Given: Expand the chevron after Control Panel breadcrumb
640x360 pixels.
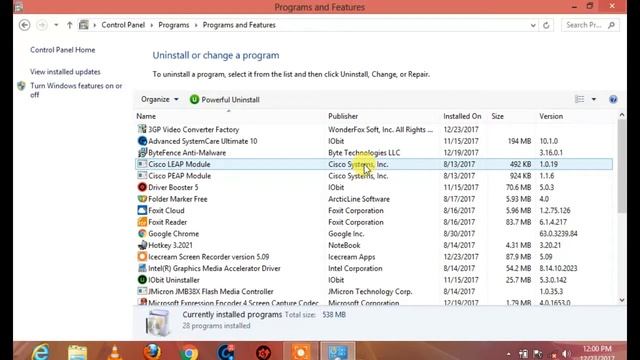Looking at the screenshot, I should point(152,25).
